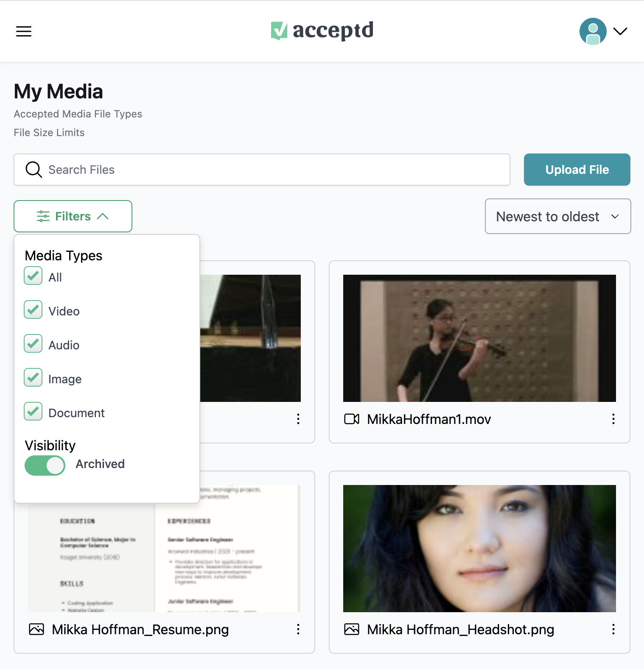Open the File Size Limits link
Image resolution: width=644 pixels, height=669 pixels.
tap(49, 133)
